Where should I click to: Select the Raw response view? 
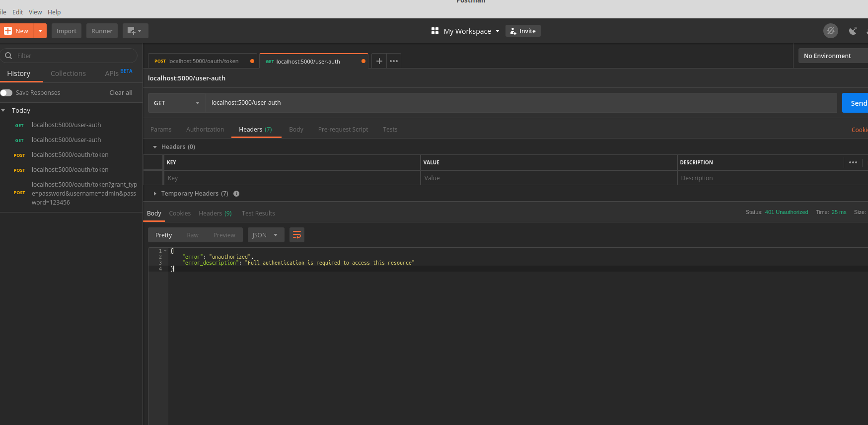point(193,235)
